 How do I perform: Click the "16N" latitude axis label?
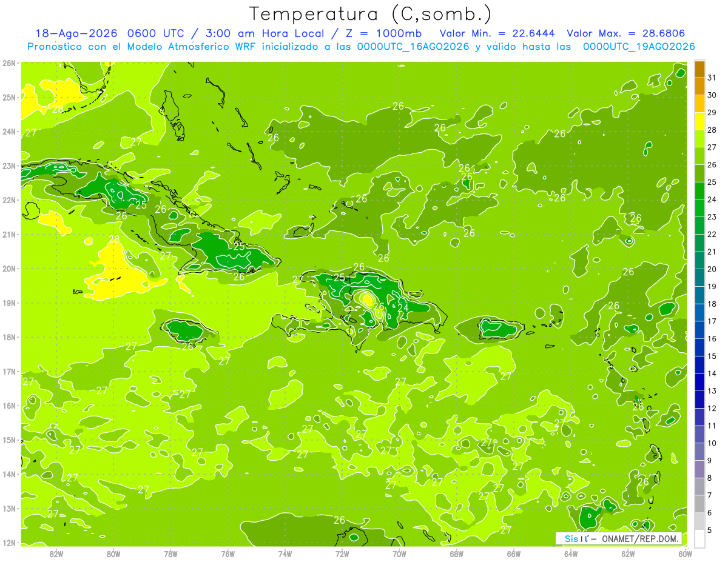[9, 406]
